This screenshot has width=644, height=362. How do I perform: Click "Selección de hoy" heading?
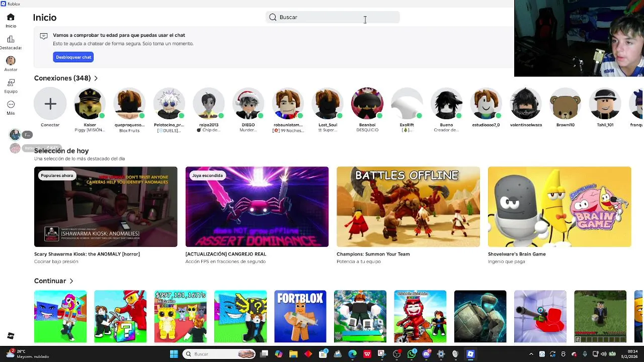coord(61,151)
